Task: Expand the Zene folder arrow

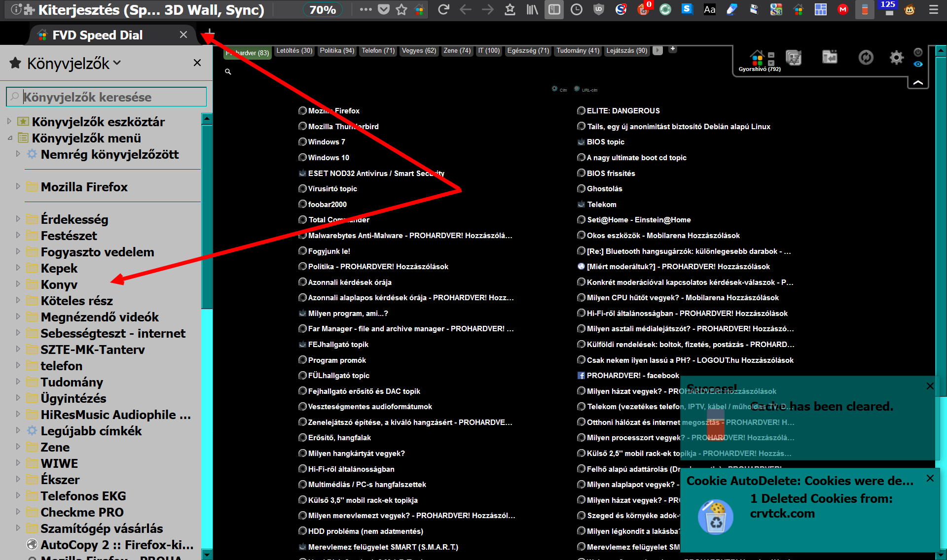Action: [18, 447]
